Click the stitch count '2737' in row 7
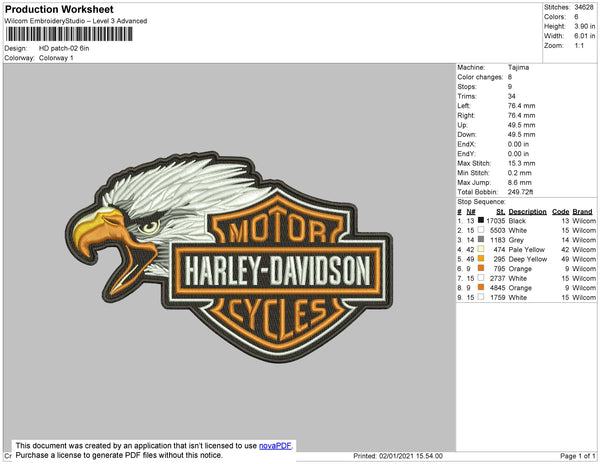This screenshot has width=600, height=464. coord(497,278)
